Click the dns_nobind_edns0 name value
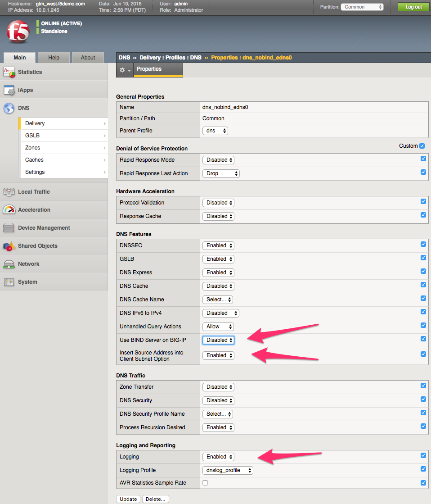Screen dimensions: 431x504 tap(225, 107)
